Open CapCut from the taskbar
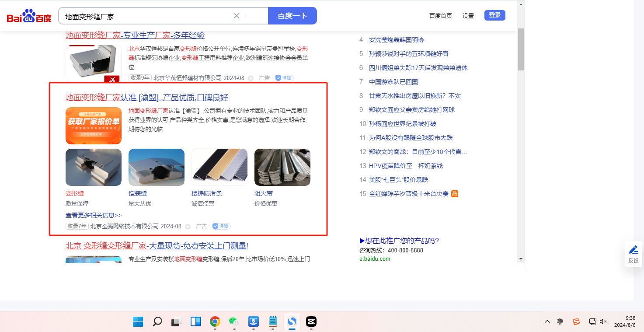 point(311,322)
